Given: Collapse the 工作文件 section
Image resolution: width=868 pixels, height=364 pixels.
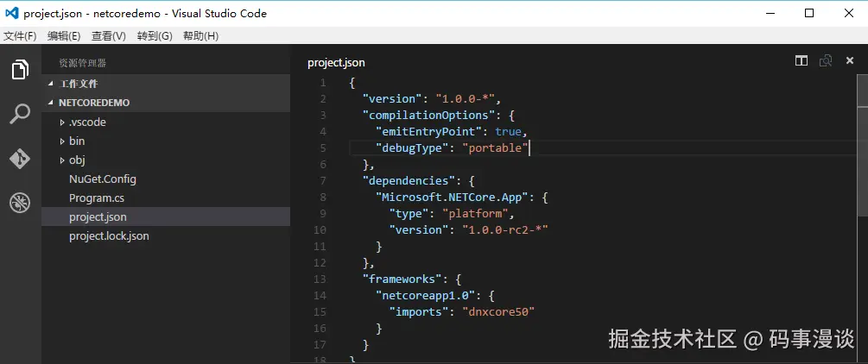Looking at the screenshot, I should [166, 84].
